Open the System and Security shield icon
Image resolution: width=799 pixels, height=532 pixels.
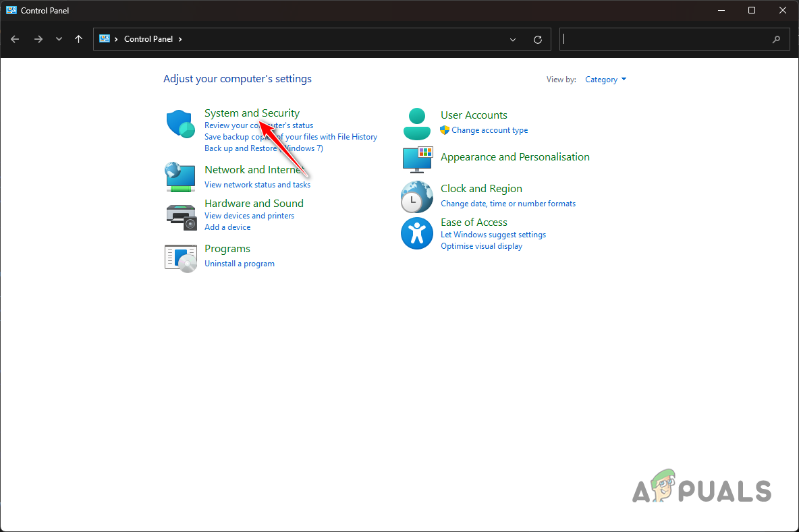coord(180,123)
